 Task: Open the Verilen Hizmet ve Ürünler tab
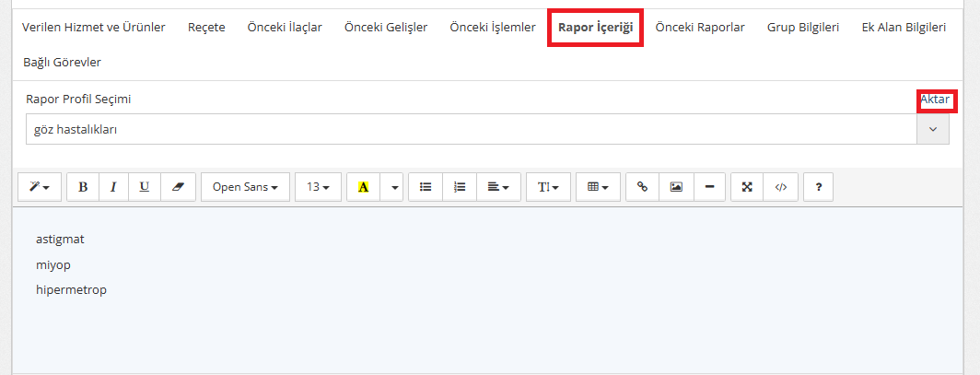(x=94, y=28)
